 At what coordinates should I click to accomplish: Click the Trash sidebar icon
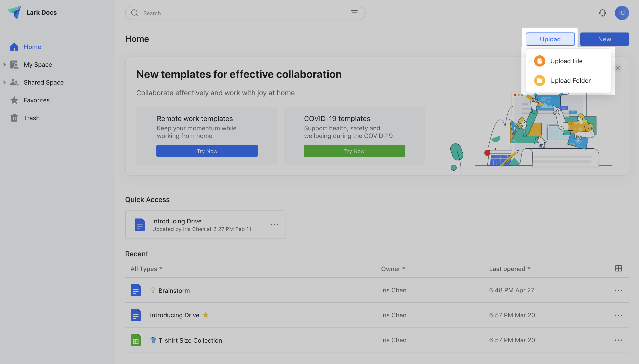pyautogui.click(x=14, y=118)
